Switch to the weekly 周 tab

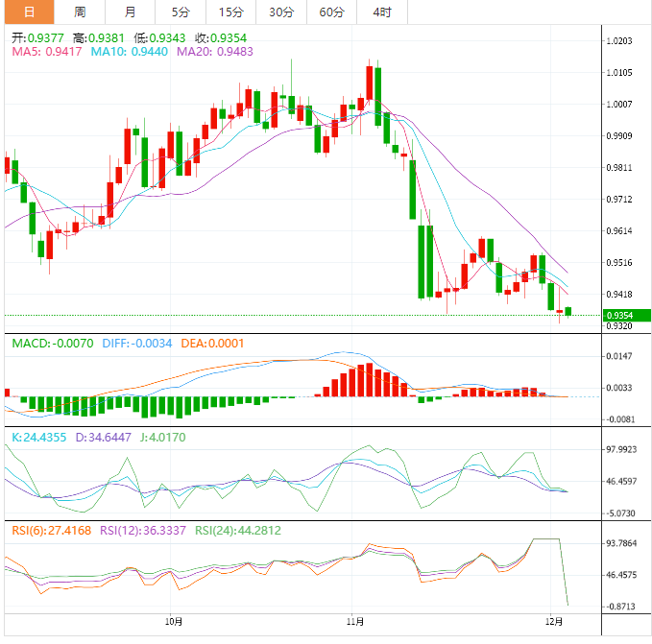click(x=80, y=12)
